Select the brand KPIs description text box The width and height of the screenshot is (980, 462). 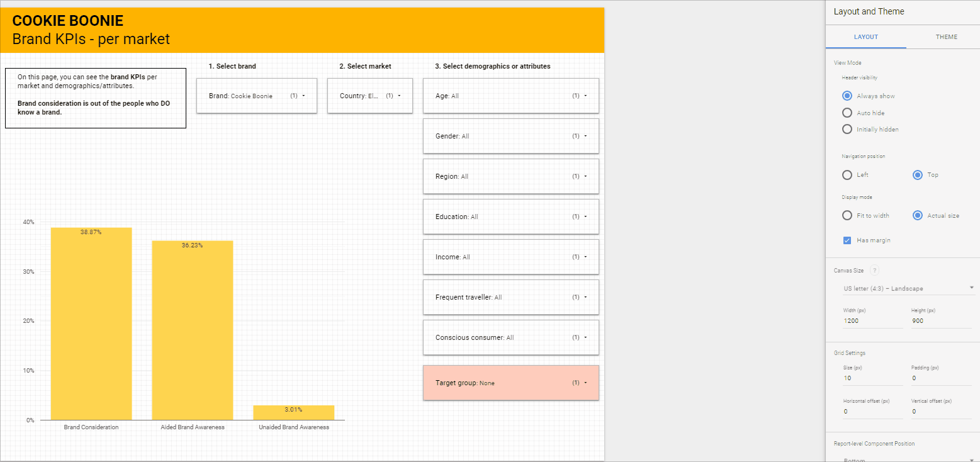[x=96, y=98]
